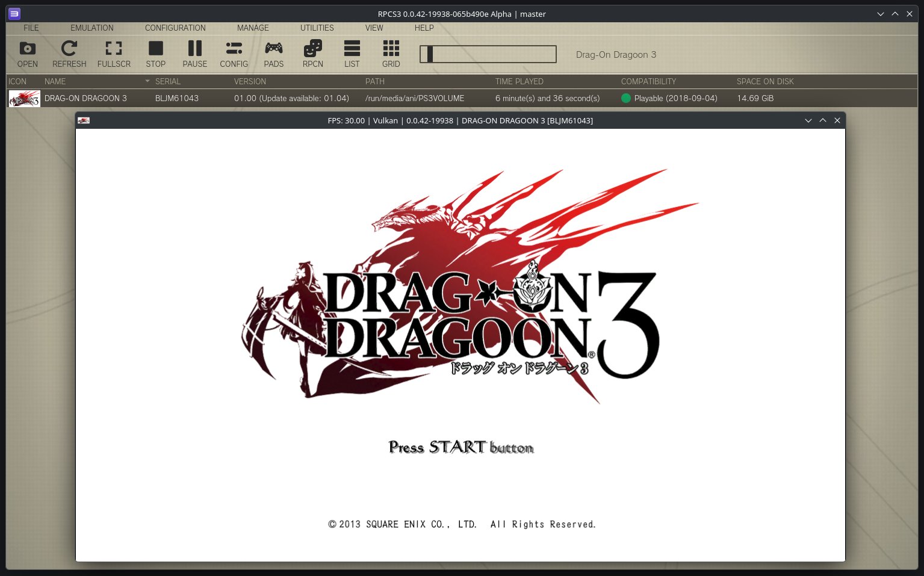Minimize the game window with FPS title
The width and height of the screenshot is (924, 576).
808,120
